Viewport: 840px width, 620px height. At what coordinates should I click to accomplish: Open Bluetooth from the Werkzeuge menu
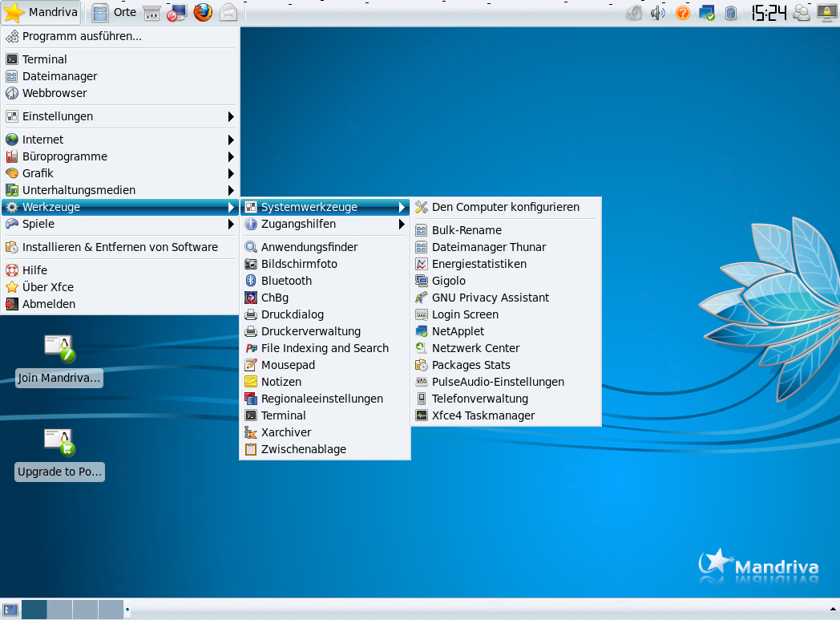(286, 281)
